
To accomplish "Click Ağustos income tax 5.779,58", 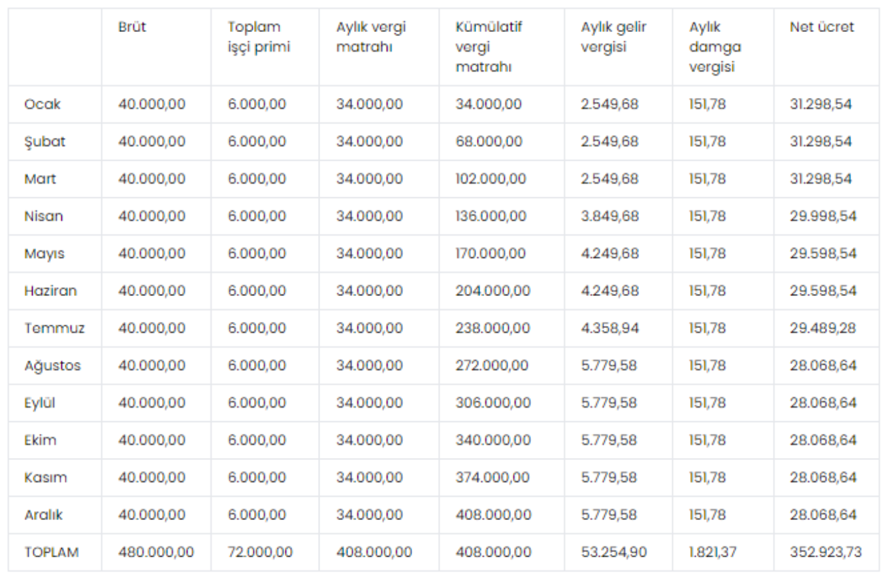I will (x=609, y=365).
